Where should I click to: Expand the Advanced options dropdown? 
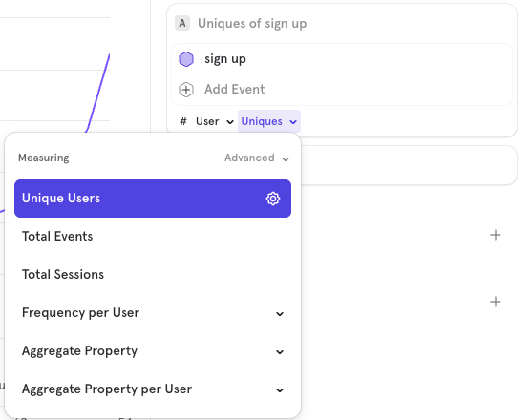257,157
